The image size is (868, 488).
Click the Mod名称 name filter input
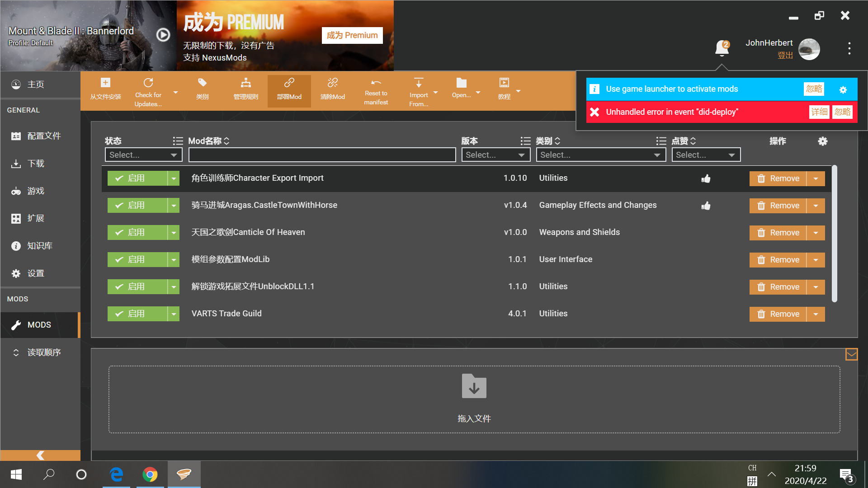coord(322,155)
